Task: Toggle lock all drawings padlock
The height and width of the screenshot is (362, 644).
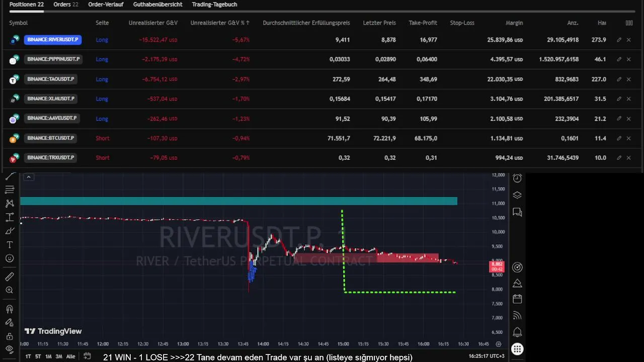Action: [x=10, y=336]
